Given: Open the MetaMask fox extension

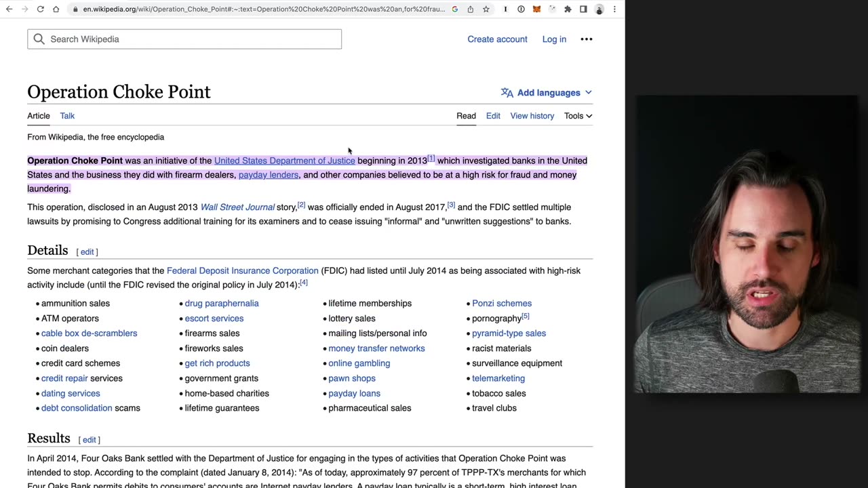Looking at the screenshot, I should pos(536,9).
